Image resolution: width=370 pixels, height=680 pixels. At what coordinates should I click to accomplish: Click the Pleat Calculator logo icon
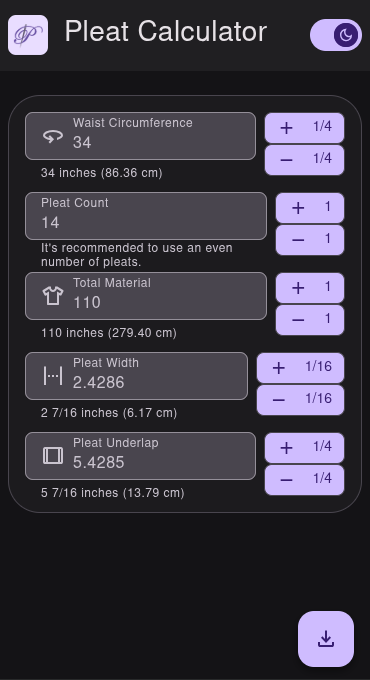(x=28, y=35)
